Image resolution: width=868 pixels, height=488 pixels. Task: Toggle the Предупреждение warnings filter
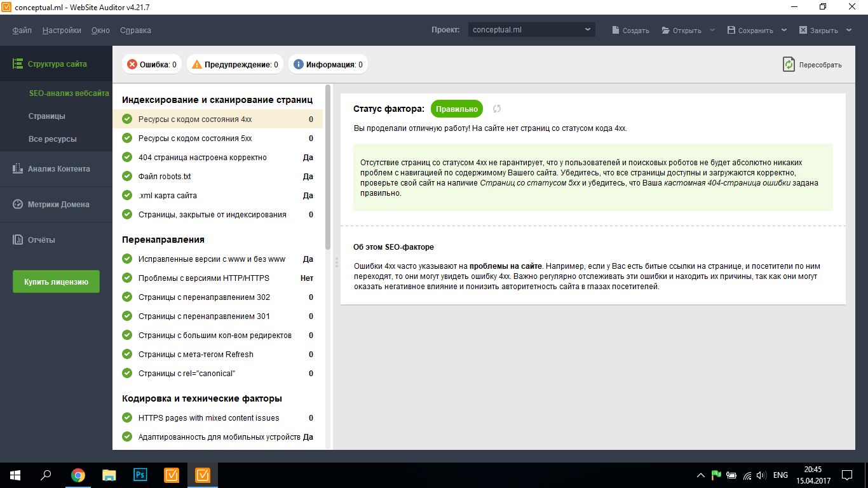(234, 64)
